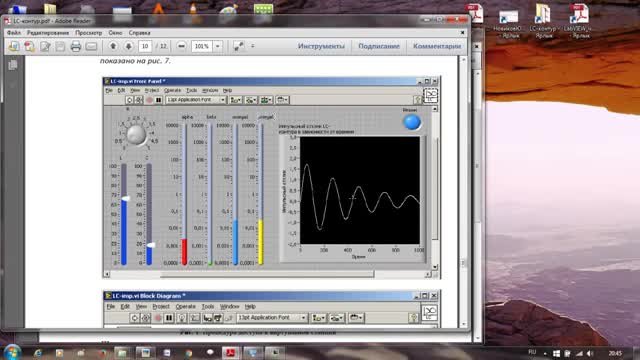The image size is (640, 360).
Task: Go to next page with down arrow
Action: pyautogui.click(x=129, y=46)
